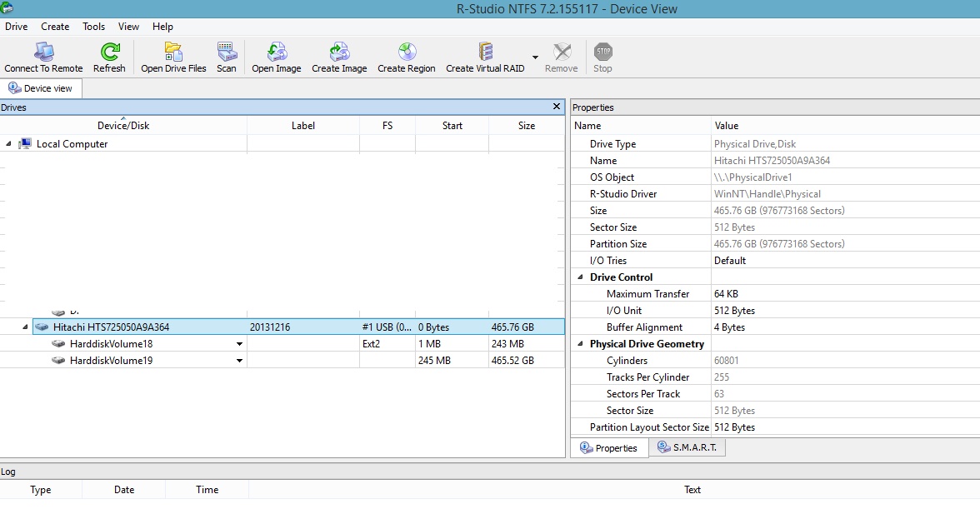Click the Time column header in Log

tap(207, 490)
